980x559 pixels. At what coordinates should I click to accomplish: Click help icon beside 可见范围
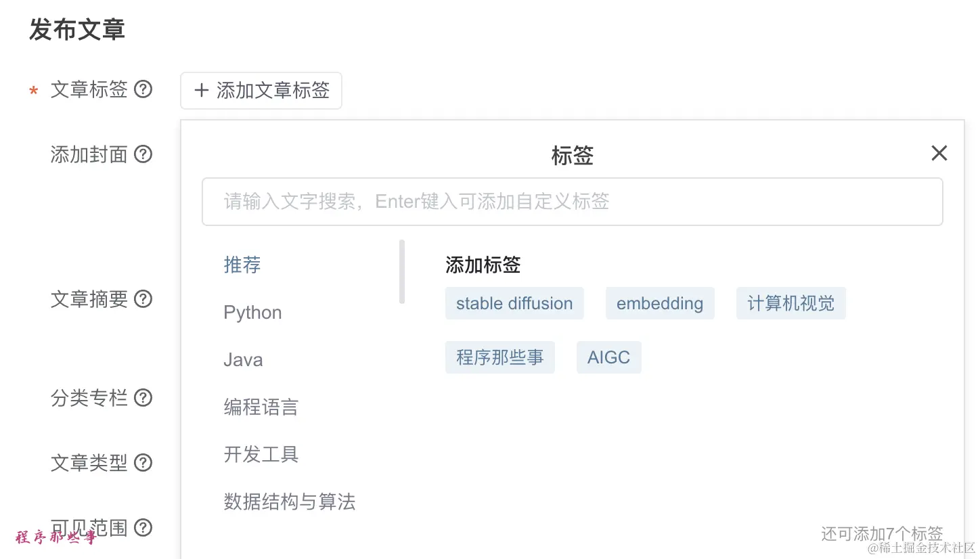(143, 527)
